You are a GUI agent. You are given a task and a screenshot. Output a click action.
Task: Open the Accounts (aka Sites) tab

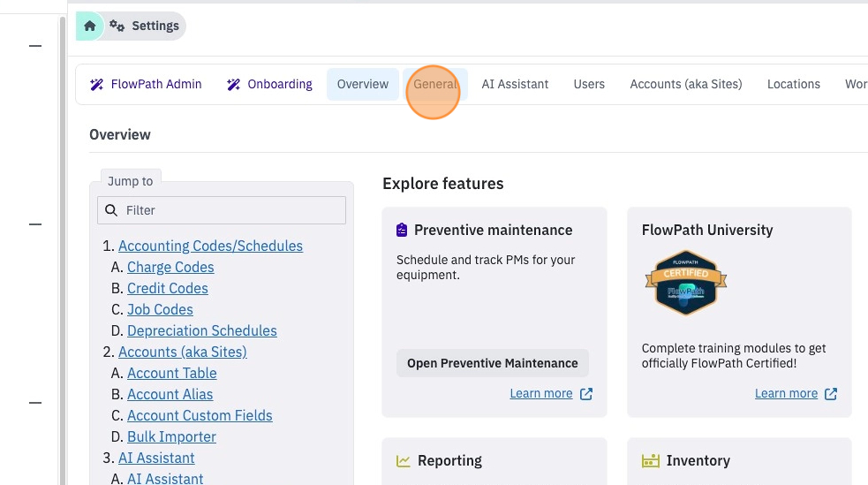686,84
